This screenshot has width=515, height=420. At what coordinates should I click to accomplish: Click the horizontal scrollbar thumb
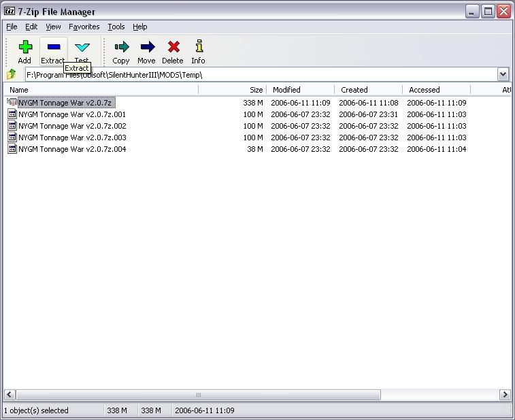(199, 394)
